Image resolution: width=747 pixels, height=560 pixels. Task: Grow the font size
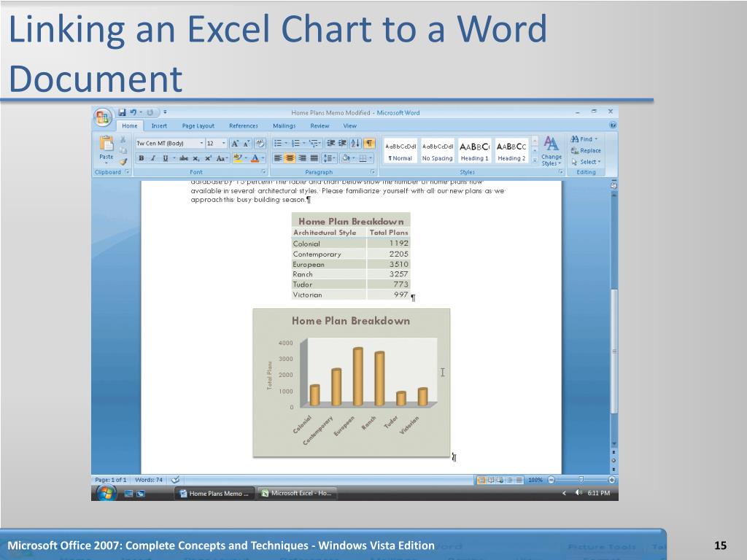pyautogui.click(x=235, y=144)
